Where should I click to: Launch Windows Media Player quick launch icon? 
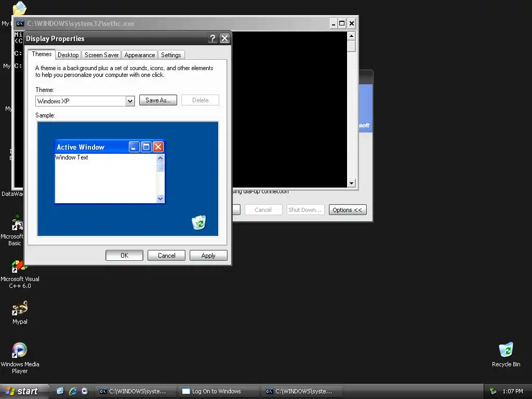85,391
